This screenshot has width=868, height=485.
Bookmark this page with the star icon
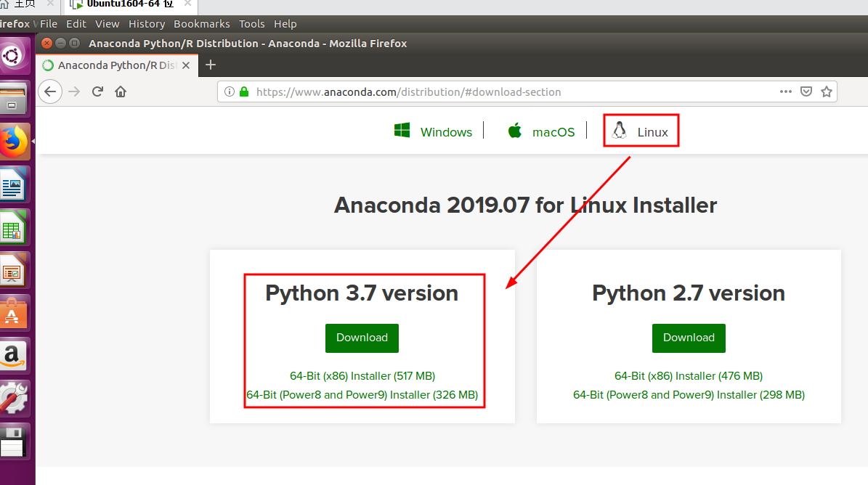[827, 91]
